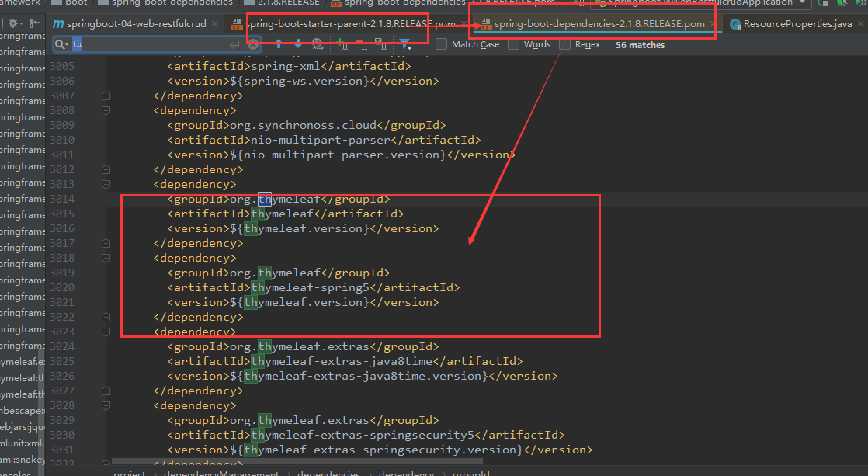This screenshot has height=476, width=868.
Task: Click new line icon in search field
Action: point(234,44)
